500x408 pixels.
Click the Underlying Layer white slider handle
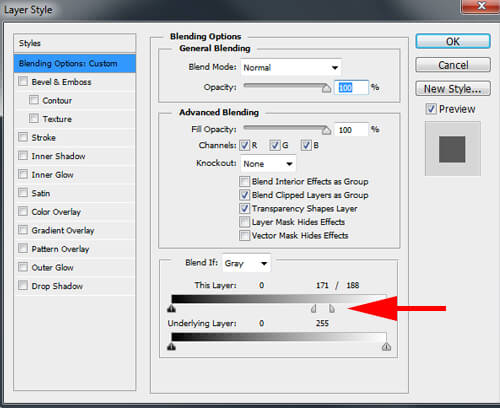coord(386,347)
